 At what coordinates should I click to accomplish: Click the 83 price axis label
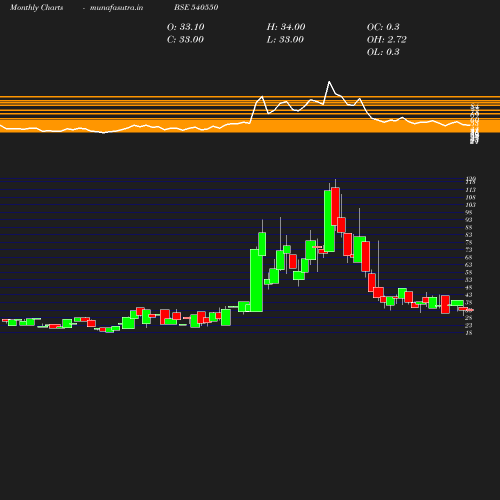coord(469,235)
